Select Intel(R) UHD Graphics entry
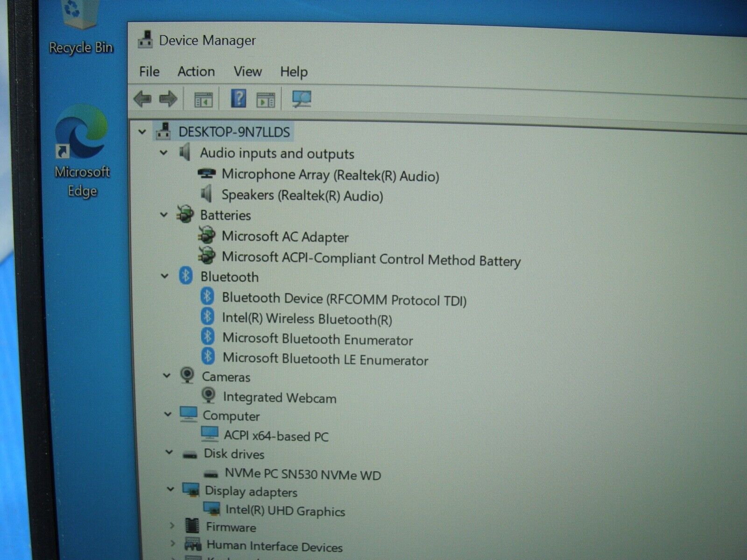The image size is (747, 560). [x=285, y=511]
